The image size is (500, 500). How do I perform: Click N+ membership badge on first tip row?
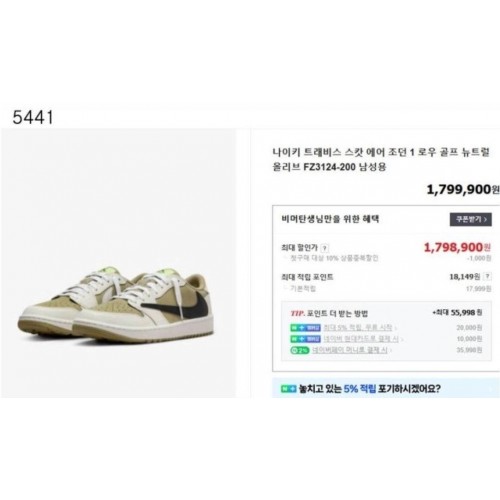pos(305,328)
